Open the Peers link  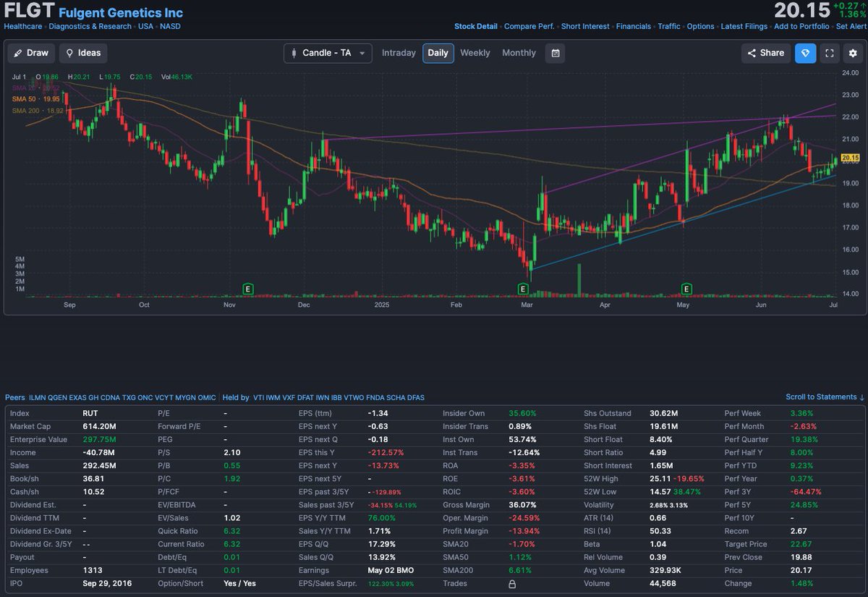point(14,398)
